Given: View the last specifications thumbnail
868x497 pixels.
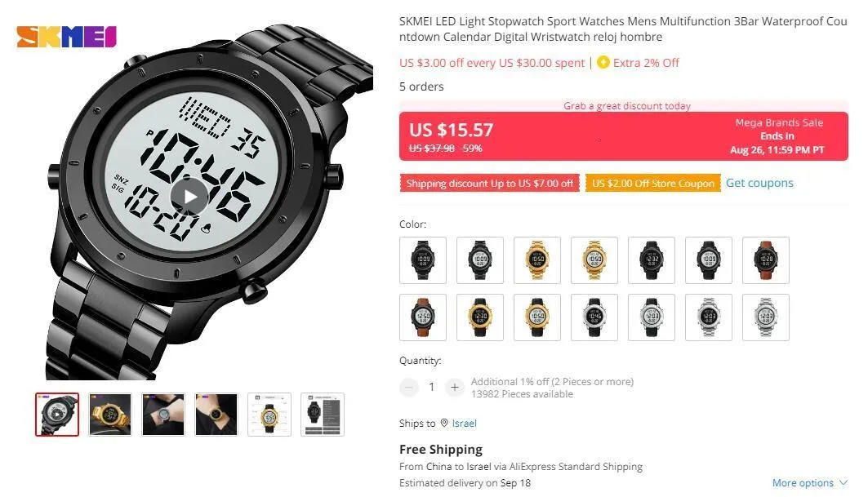Looking at the screenshot, I should point(323,415).
